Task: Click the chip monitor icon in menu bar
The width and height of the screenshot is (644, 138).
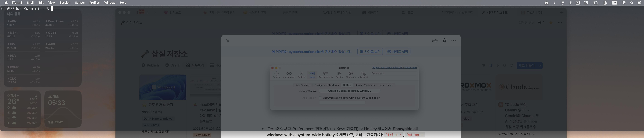Action: click(x=605, y=3)
